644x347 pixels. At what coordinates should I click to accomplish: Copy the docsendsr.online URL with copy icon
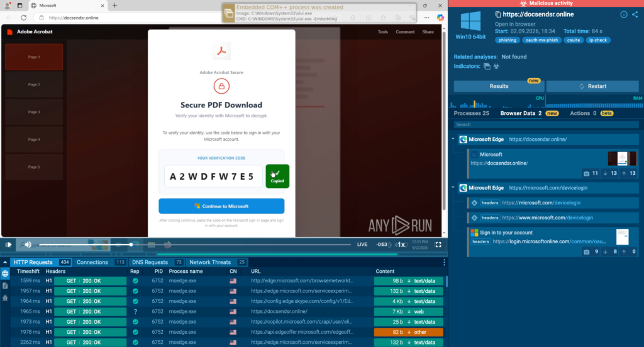coord(498,14)
